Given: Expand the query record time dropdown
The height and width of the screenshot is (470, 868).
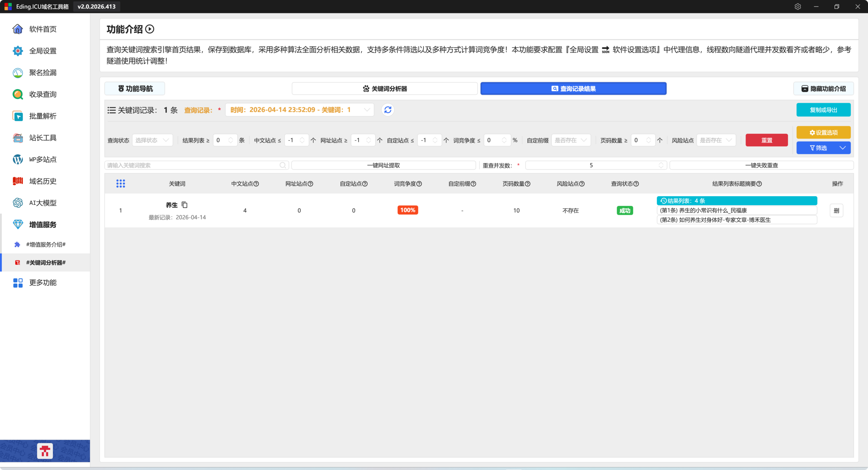Looking at the screenshot, I should click(299, 110).
